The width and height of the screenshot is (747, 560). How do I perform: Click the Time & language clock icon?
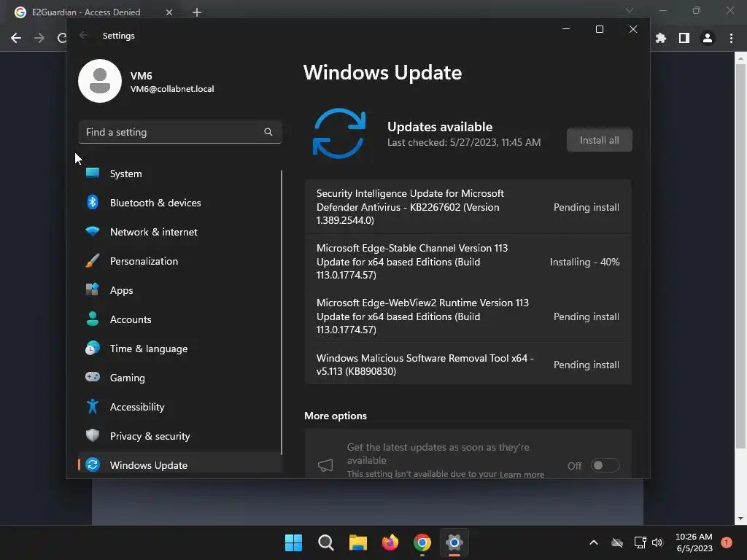coord(93,348)
